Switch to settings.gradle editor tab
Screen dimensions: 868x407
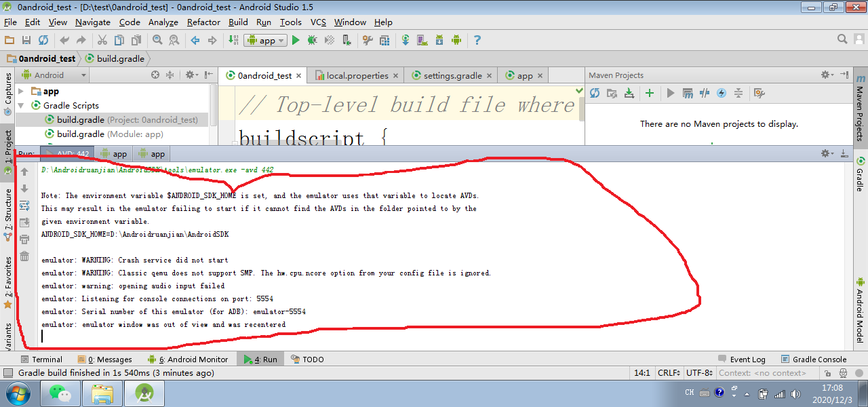point(452,75)
